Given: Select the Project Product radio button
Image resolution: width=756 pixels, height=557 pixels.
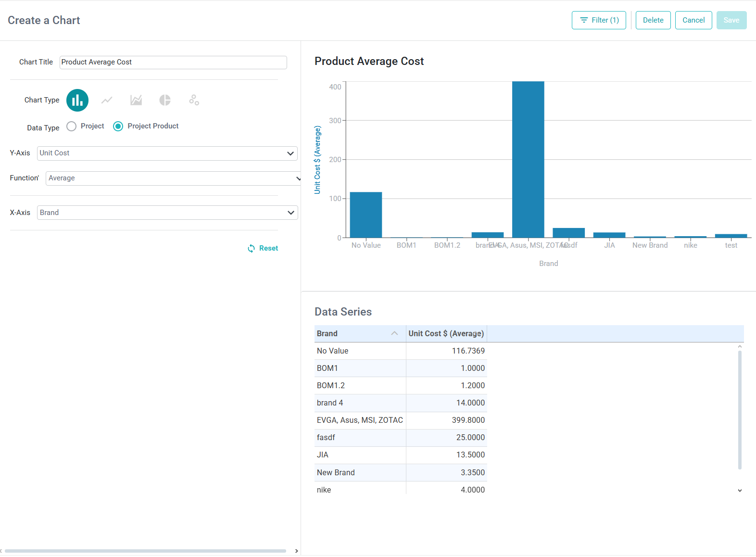Looking at the screenshot, I should pyautogui.click(x=118, y=127).
